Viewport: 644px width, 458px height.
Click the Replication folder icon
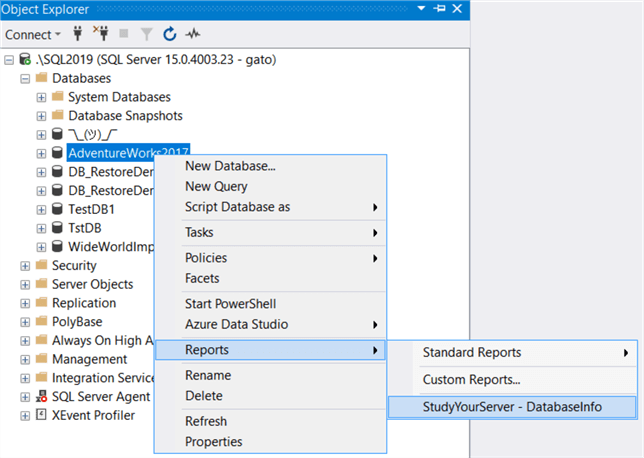click(41, 302)
